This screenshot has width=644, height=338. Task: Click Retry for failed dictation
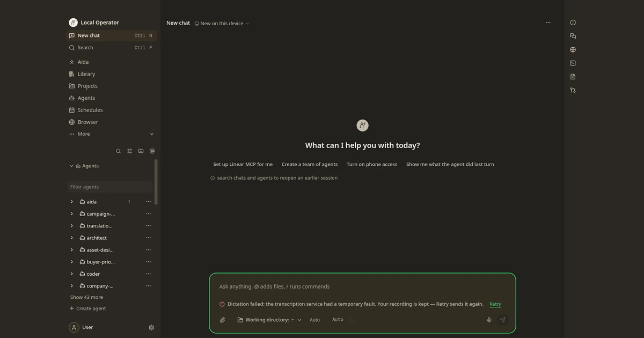[495, 304]
